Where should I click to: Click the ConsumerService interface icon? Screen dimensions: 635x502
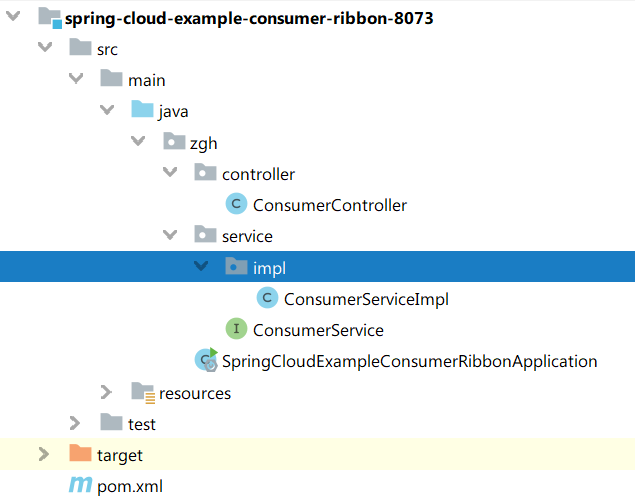click(237, 329)
